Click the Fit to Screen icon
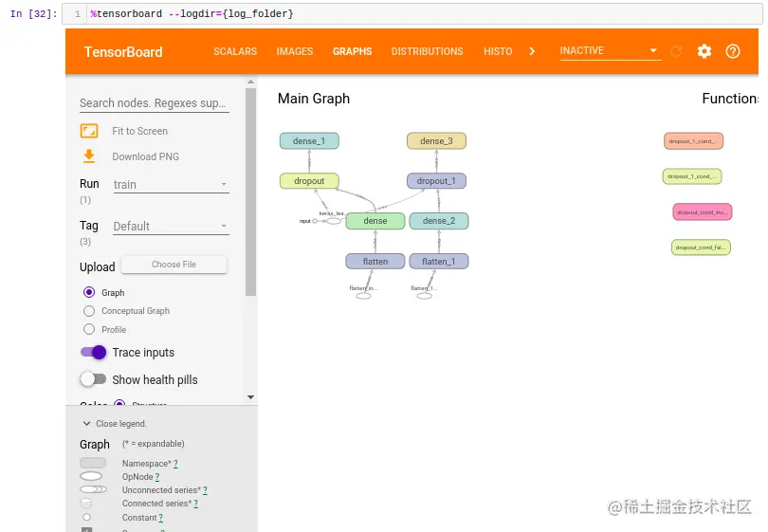The height and width of the screenshot is (532, 768). (x=89, y=131)
